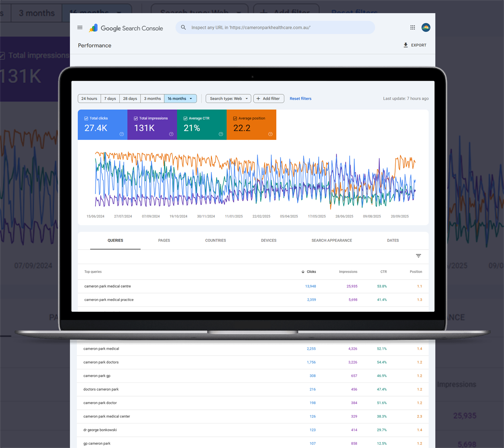Click the Position column header
This screenshot has width=504, height=448.
click(416, 272)
